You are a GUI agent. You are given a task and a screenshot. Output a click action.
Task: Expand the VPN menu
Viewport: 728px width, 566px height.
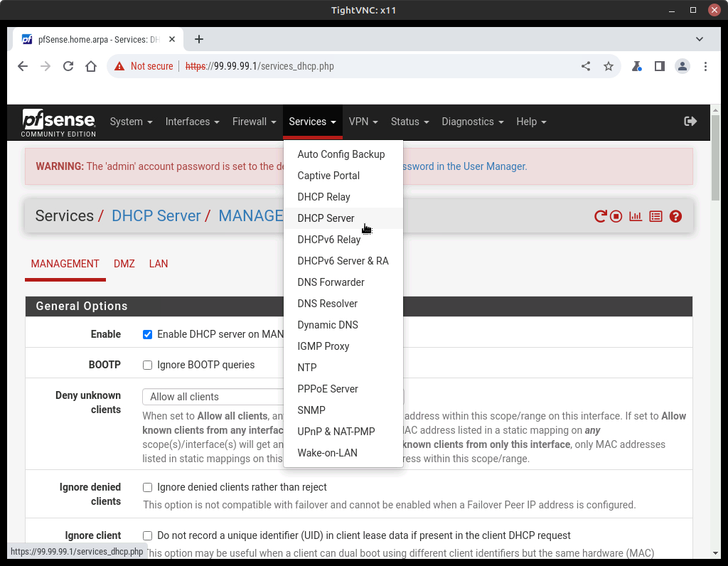tap(363, 122)
